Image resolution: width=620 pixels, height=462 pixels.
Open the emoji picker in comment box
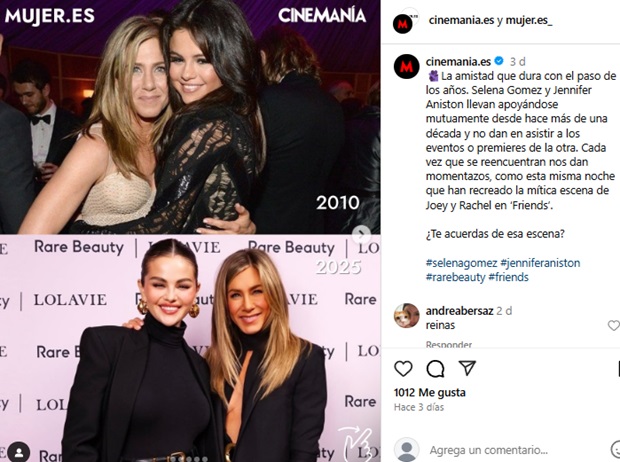click(616, 449)
